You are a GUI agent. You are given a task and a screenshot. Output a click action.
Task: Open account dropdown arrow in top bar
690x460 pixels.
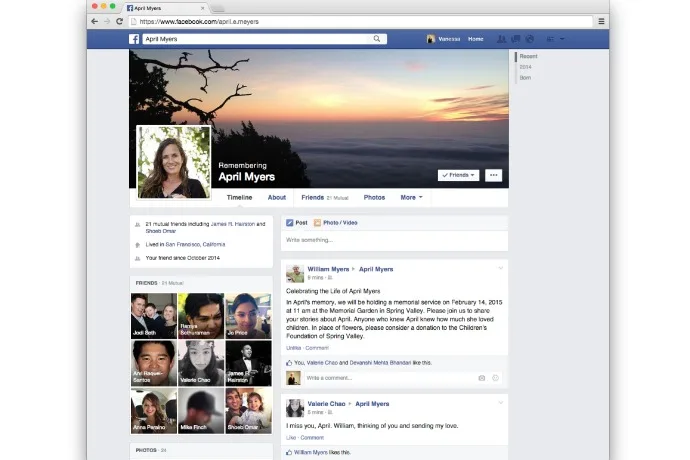tap(562, 39)
